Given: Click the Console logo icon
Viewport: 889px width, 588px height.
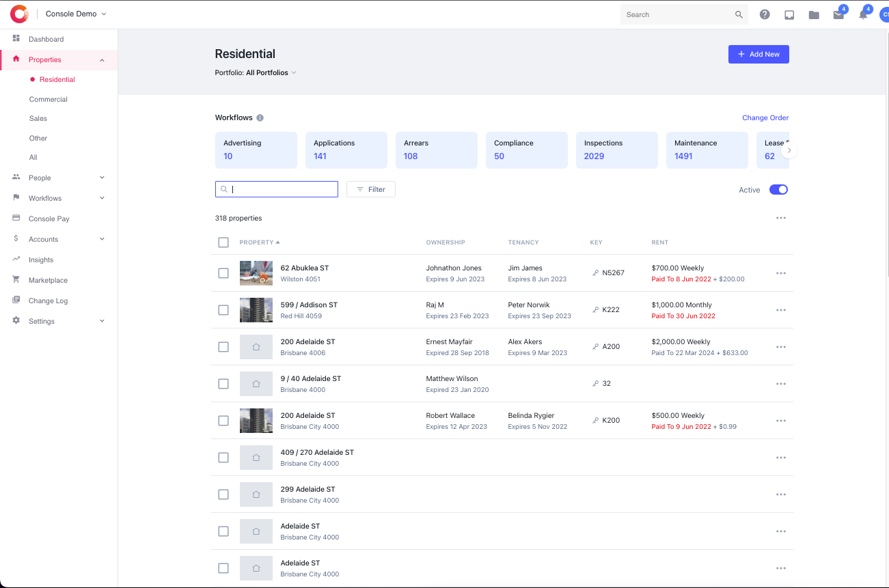Looking at the screenshot, I should 19,14.
